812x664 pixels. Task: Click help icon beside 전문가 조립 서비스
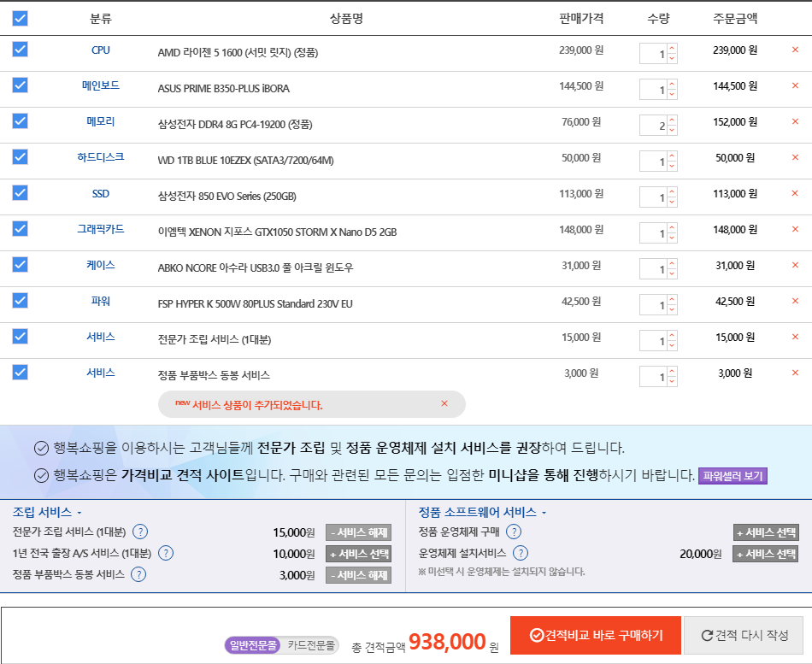click(141, 532)
